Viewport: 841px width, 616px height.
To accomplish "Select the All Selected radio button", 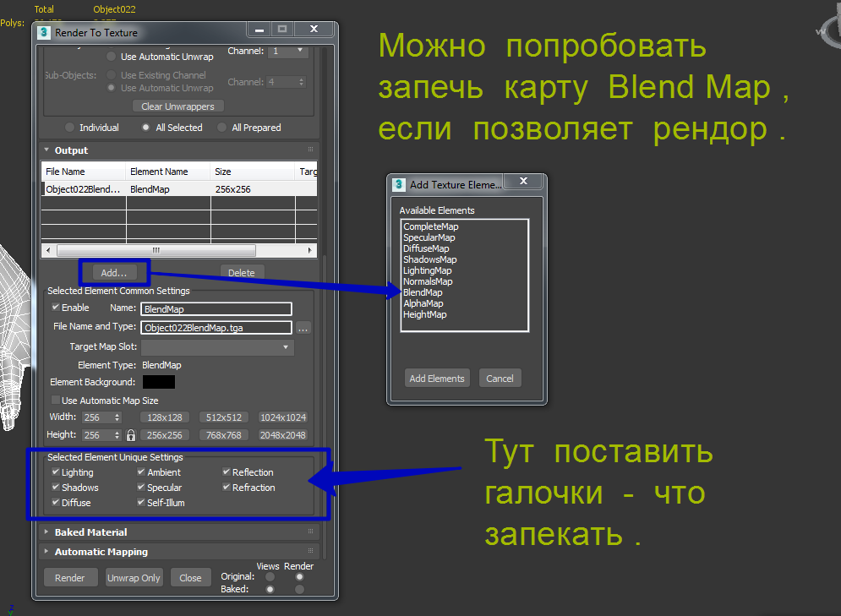I will 147,128.
